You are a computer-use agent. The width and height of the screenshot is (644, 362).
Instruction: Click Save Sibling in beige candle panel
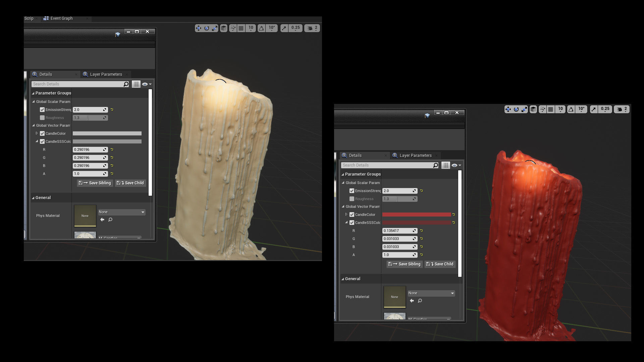coord(95,183)
